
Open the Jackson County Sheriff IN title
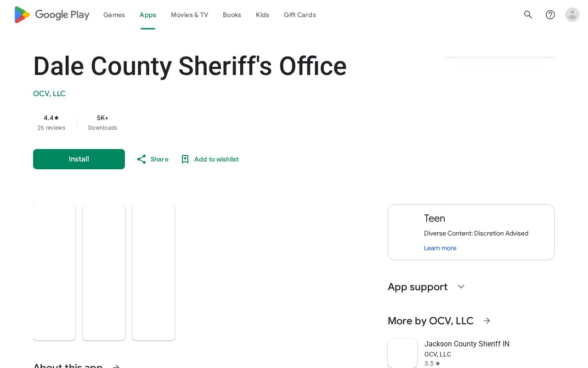[x=467, y=344]
